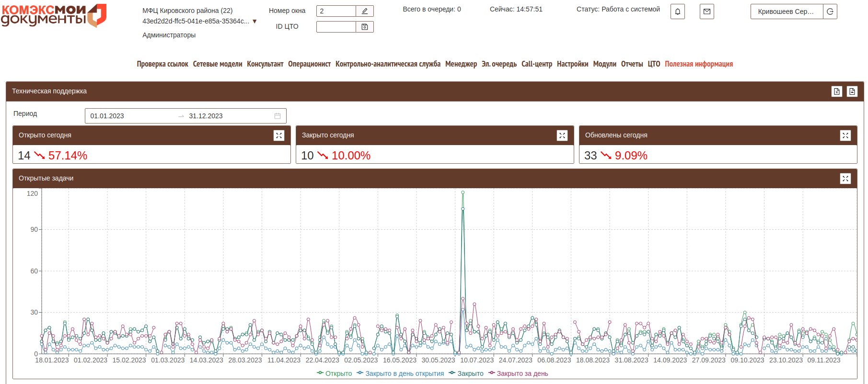Export Техническая поддержка as image file
This screenshot has width=868, height=384.
click(852, 91)
